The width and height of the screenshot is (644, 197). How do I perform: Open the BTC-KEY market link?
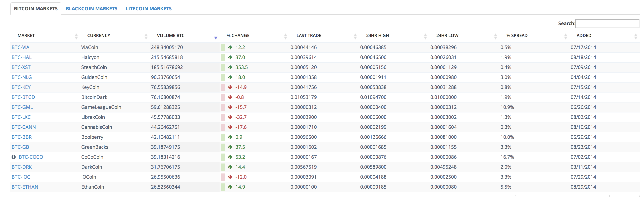[x=21, y=87]
